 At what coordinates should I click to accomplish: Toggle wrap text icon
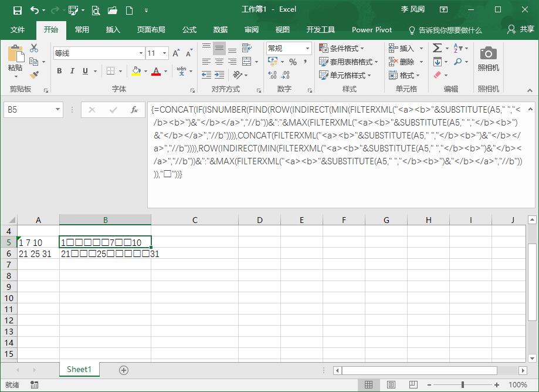click(x=246, y=48)
